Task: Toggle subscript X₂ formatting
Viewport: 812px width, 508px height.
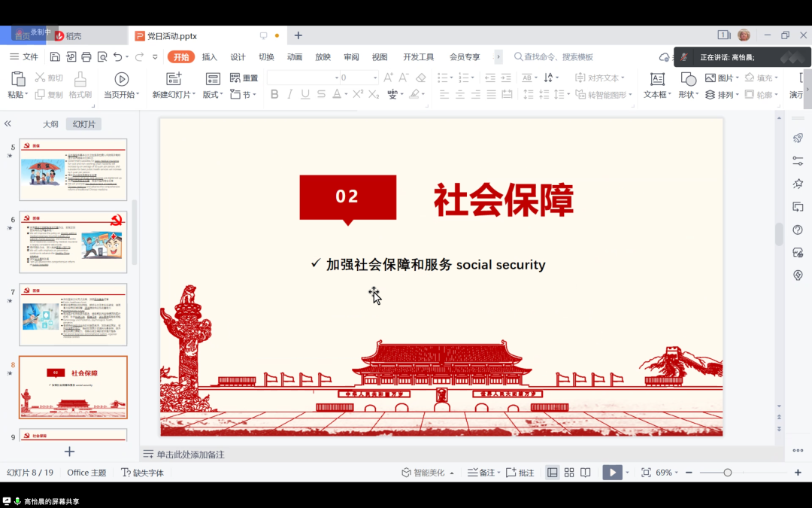Action: click(x=374, y=94)
